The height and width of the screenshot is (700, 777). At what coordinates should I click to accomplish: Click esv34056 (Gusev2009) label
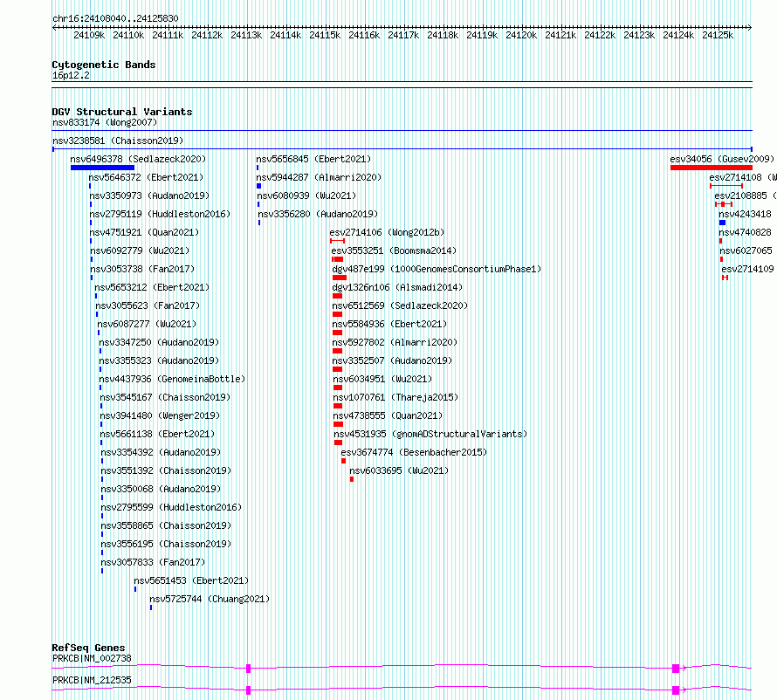722,159
